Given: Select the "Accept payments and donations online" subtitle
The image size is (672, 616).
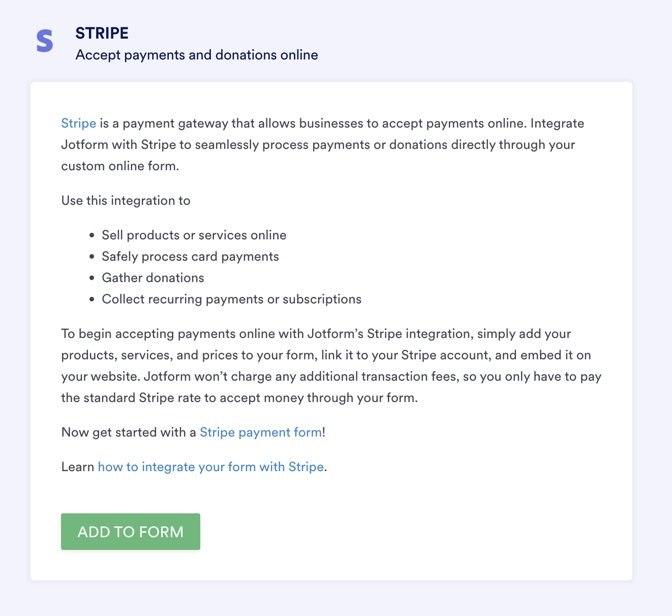Looking at the screenshot, I should tap(197, 55).
